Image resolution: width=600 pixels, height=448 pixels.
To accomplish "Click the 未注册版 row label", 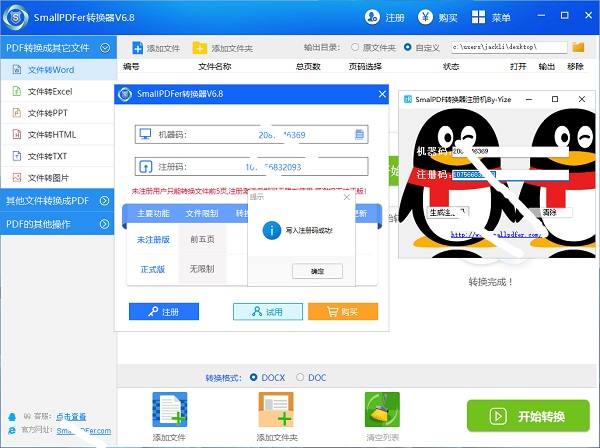I will [x=153, y=239].
